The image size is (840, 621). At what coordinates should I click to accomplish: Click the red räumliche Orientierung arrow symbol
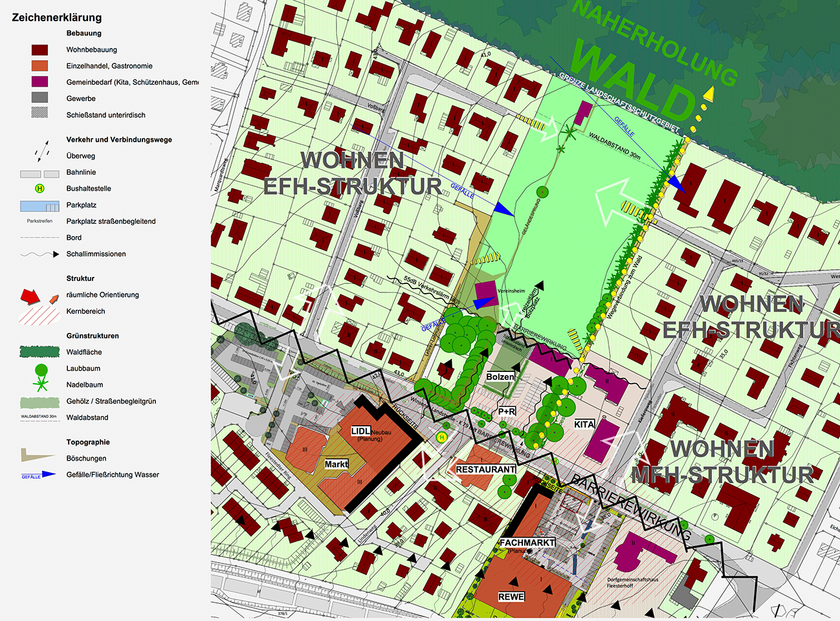pos(30,296)
